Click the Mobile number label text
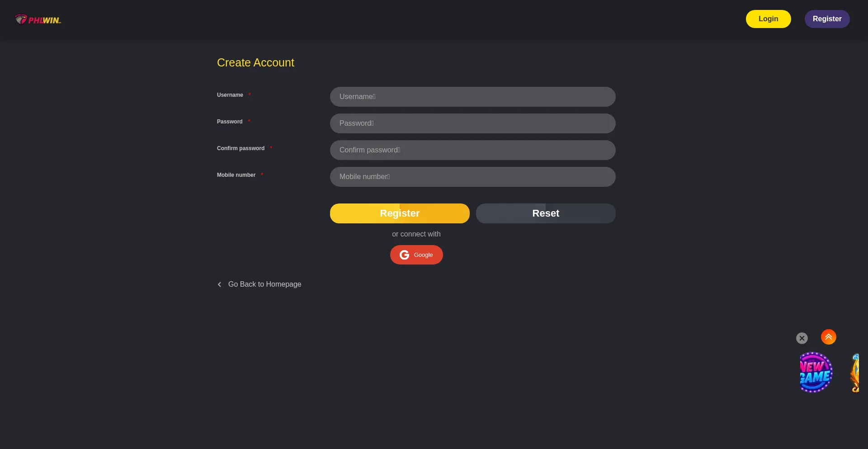 (236, 175)
